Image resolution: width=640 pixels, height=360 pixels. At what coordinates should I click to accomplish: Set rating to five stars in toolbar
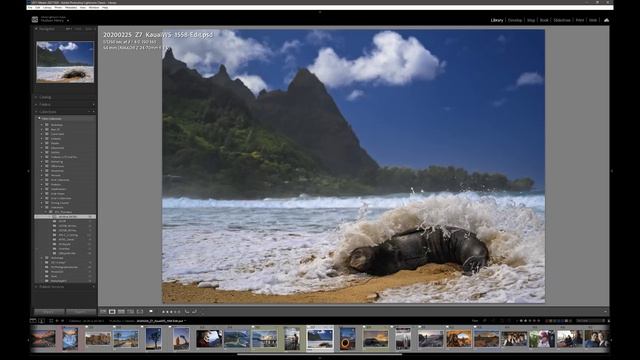tap(178, 312)
